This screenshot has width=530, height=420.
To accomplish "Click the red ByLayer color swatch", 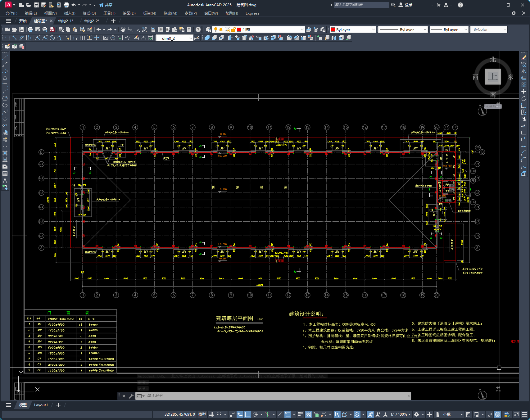I will [x=333, y=29].
